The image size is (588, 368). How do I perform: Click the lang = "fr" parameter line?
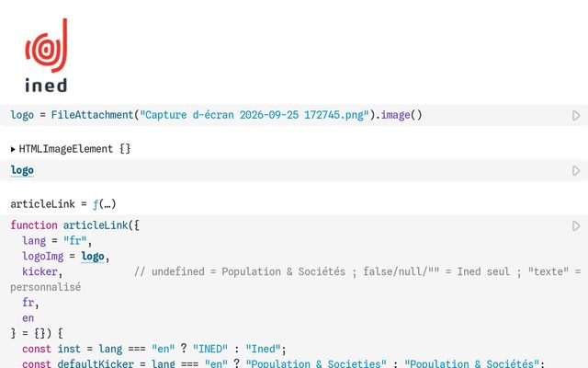57,241
